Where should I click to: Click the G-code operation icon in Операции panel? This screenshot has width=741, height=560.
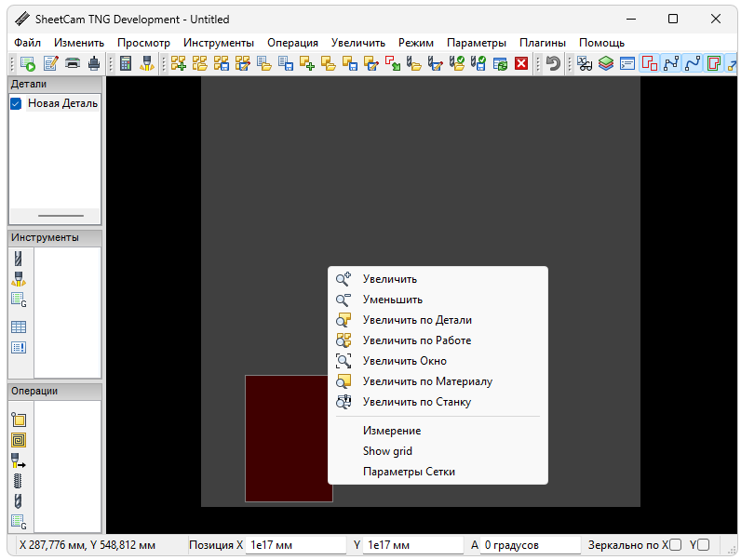pyautogui.click(x=19, y=522)
